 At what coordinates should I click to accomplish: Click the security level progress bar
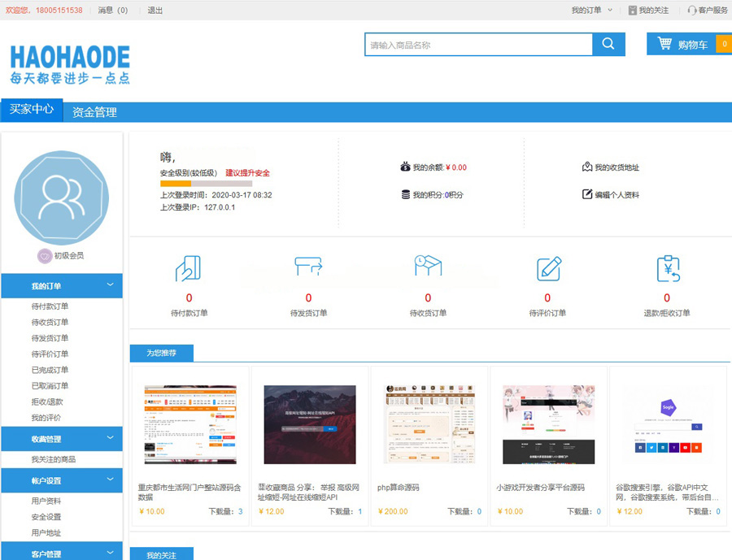[x=206, y=184]
